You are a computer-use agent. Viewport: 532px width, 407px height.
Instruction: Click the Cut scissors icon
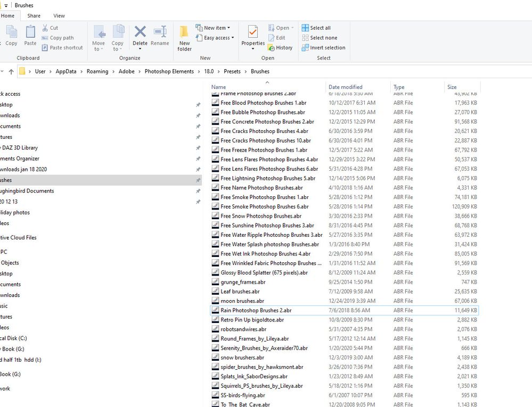coord(45,28)
